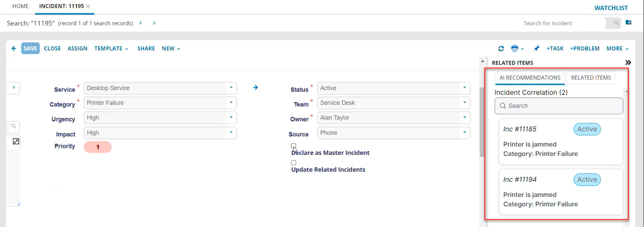Image resolution: width=644 pixels, height=227 pixels.
Task: Expand the Status dropdown showing Active
Action: [x=465, y=88]
